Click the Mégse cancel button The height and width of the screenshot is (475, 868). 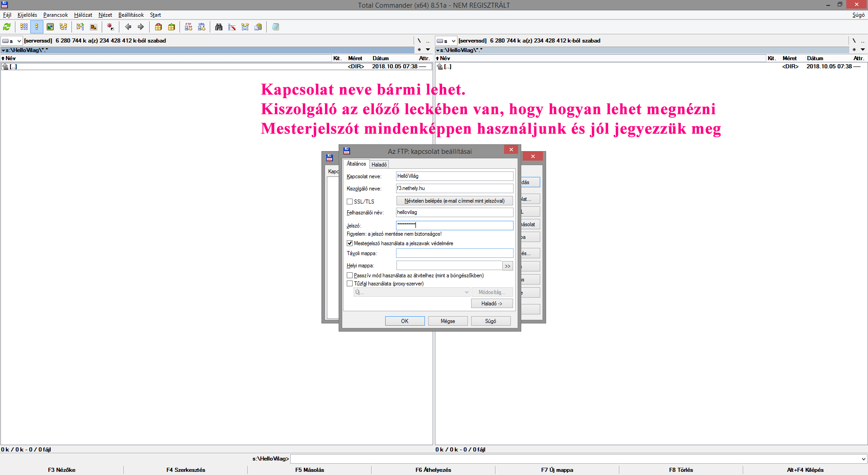point(448,321)
